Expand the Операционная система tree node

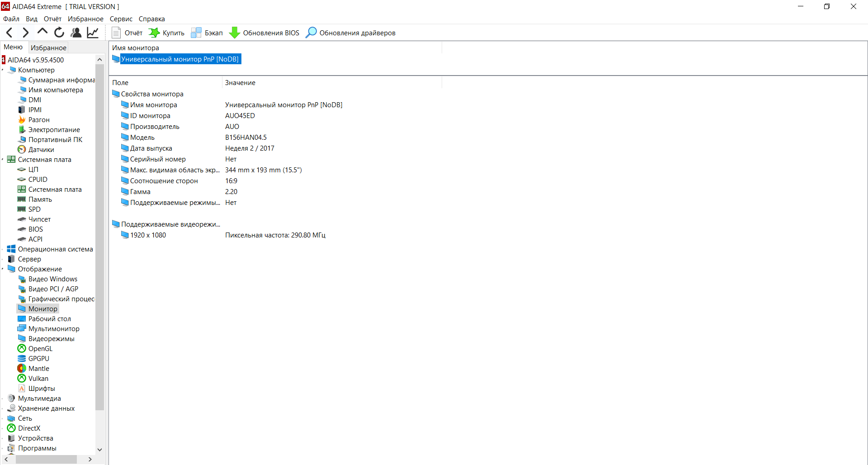point(3,249)
